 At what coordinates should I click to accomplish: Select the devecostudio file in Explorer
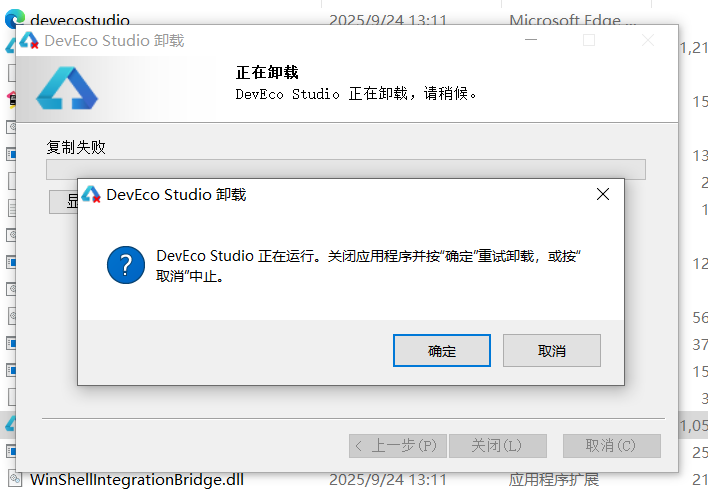tap(80, 20)
